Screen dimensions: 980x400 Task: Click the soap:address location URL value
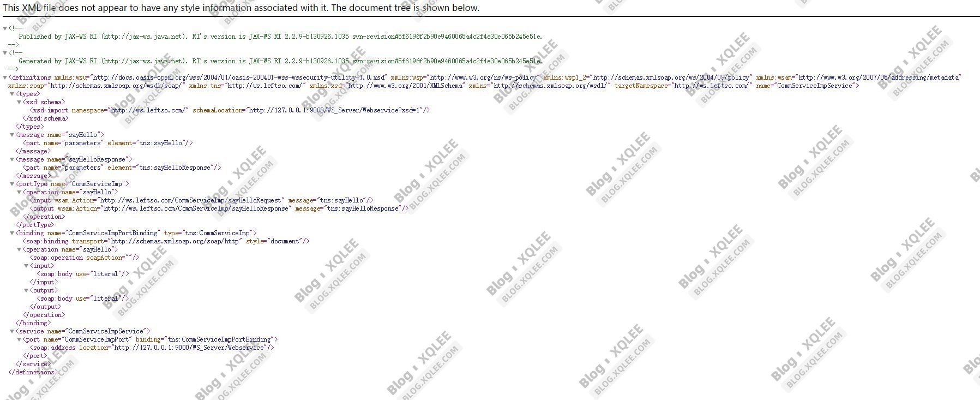click(x=189, y=348)
